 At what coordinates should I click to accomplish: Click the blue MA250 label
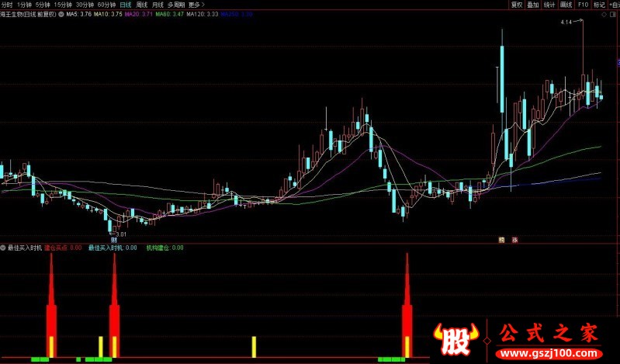237,14
